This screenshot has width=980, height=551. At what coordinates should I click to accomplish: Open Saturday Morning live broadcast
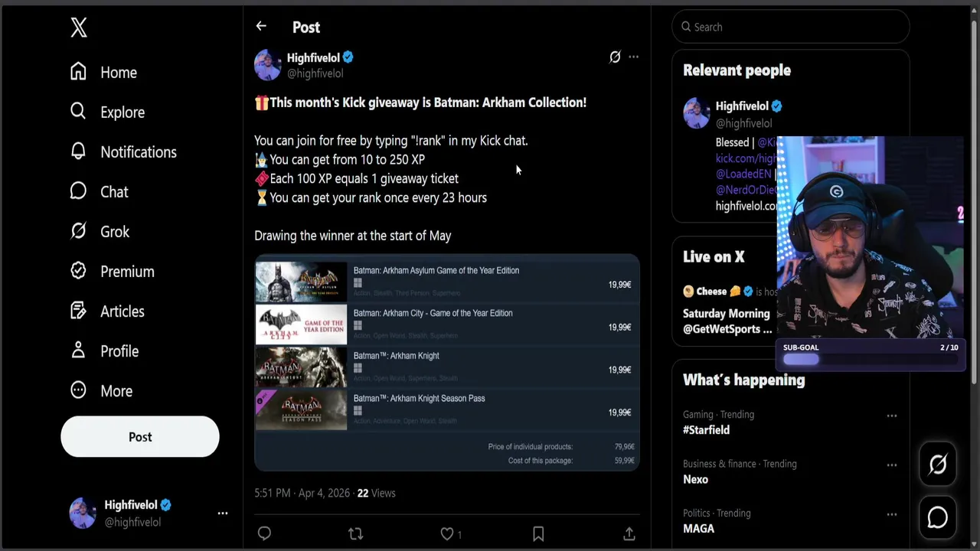point(727,321)
